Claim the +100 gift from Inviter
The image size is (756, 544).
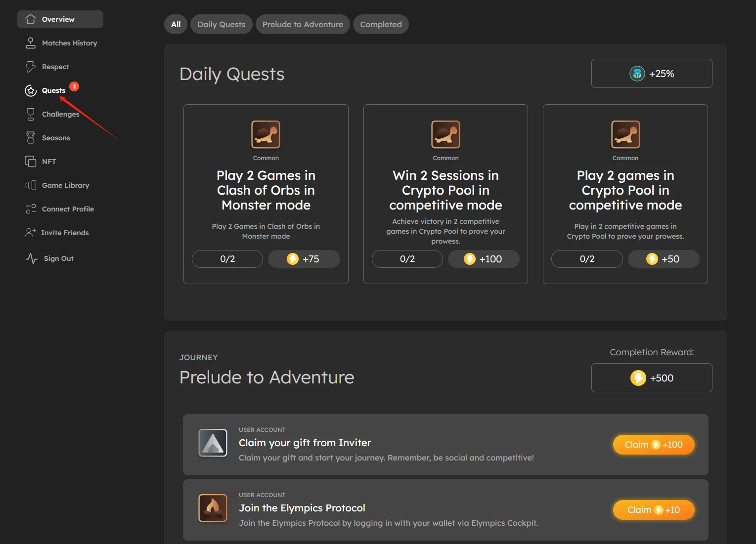(x=653, y=444)
